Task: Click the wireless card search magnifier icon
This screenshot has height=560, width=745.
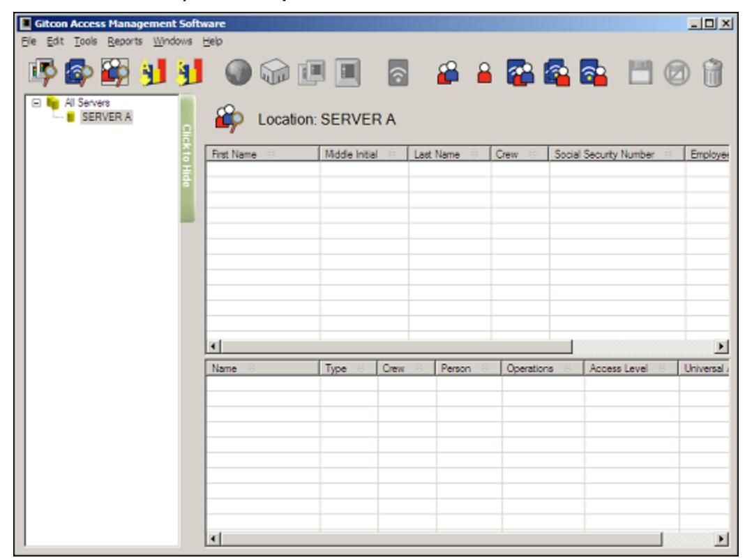Action: point(79,73)
